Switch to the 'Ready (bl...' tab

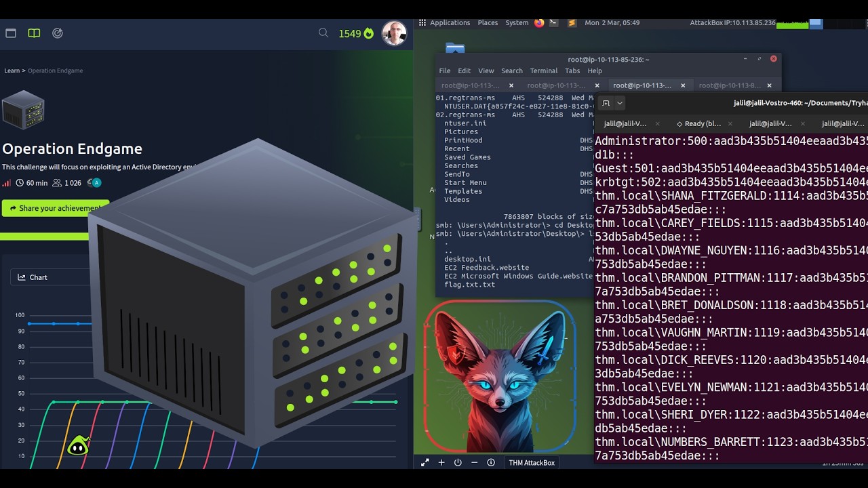click(699, 123)
